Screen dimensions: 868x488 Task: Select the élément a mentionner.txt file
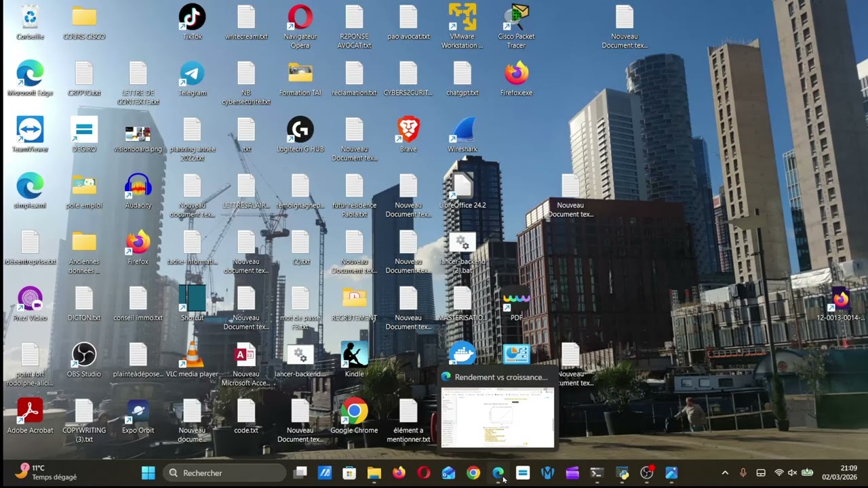point(408,420)
